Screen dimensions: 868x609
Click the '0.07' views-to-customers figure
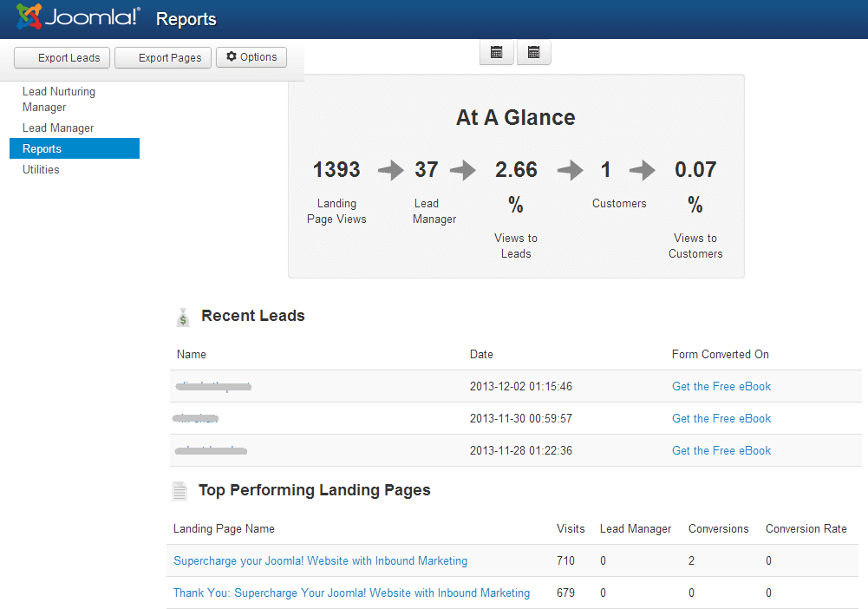(695, 169)
